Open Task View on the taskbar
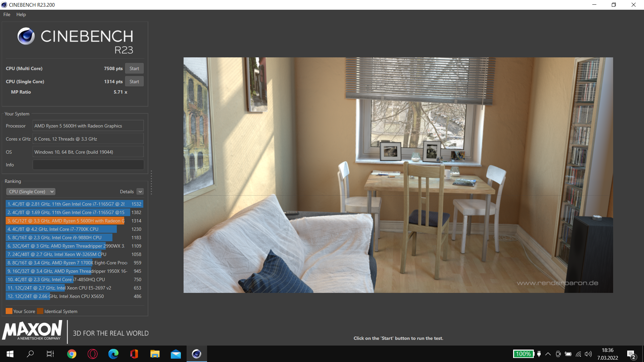This screenshot has width=644, height=362. tap(50, 354)
